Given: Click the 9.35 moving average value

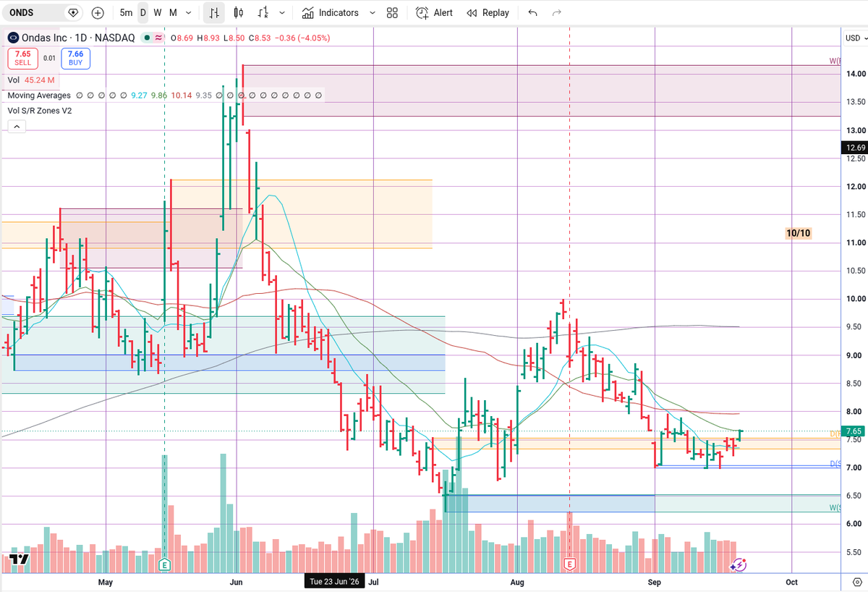Looking at the screenshot, I should 203,95.
